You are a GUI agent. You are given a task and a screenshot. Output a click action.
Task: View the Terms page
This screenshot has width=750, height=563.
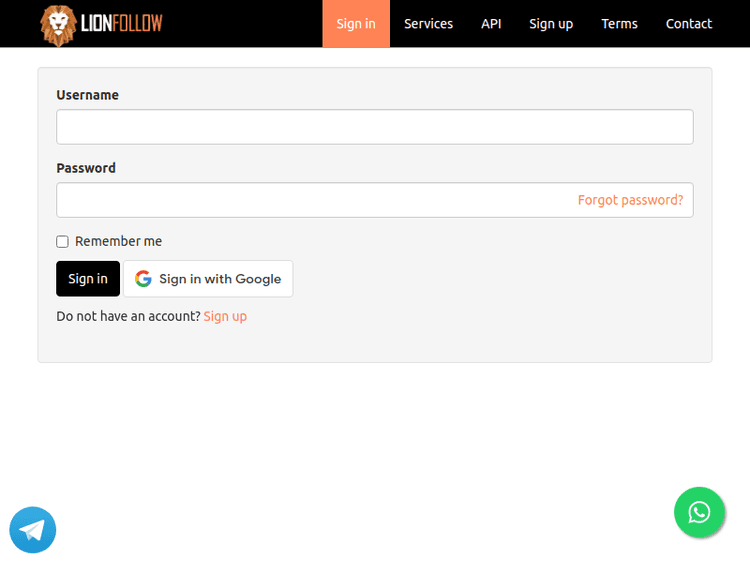pyautogui.click(x=619, y=24)
